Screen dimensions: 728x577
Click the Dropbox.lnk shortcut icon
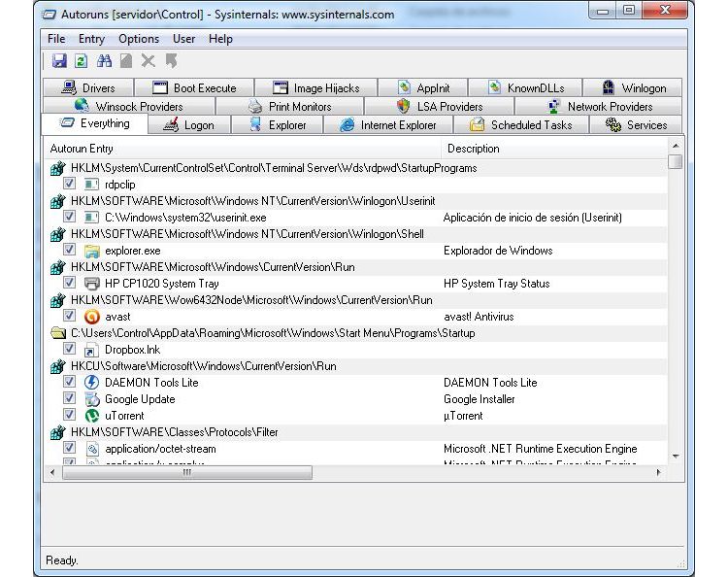pyautogui.click(x=91, y=350)
